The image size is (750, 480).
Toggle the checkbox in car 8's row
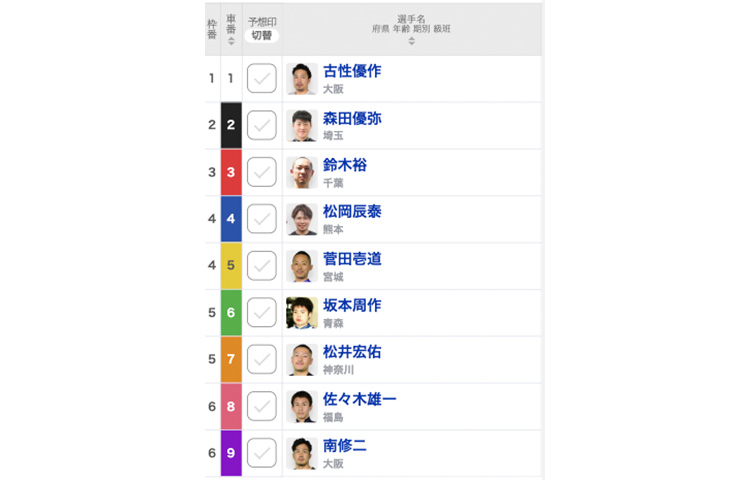click(x=262, y=406)
